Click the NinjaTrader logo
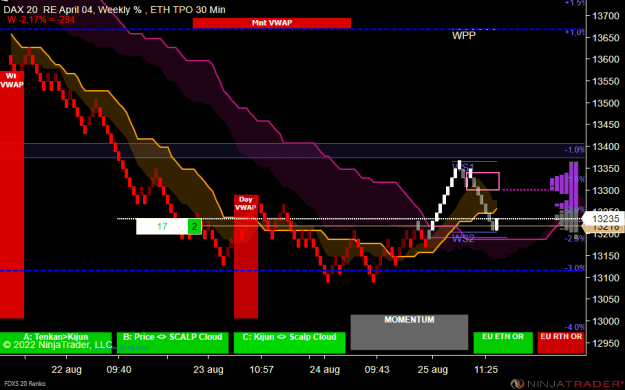Screen dimensions: 625x390 (x=567, y=384)
